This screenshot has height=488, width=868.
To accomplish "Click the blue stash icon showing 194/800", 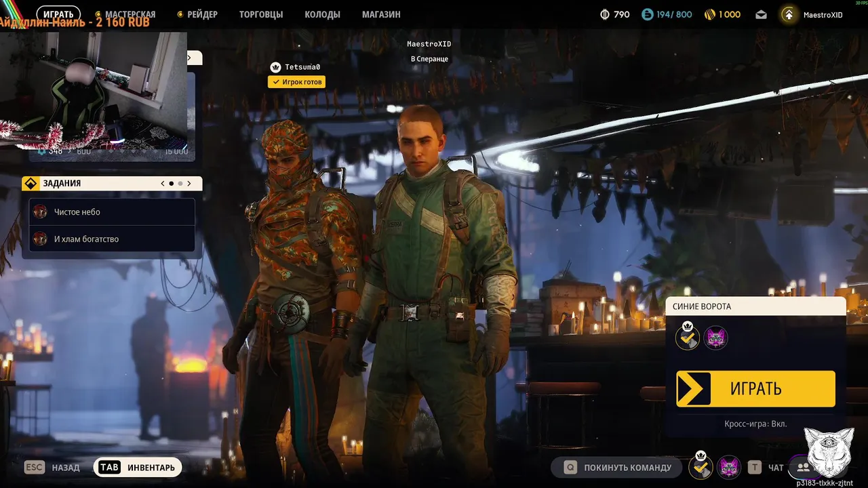I will 648,14.
